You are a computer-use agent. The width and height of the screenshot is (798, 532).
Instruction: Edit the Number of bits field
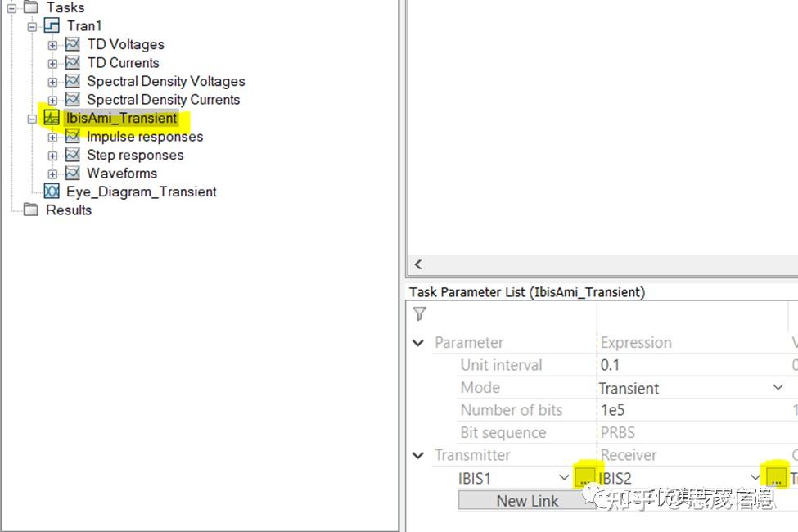pyautogui.click(x=692, y=410)
